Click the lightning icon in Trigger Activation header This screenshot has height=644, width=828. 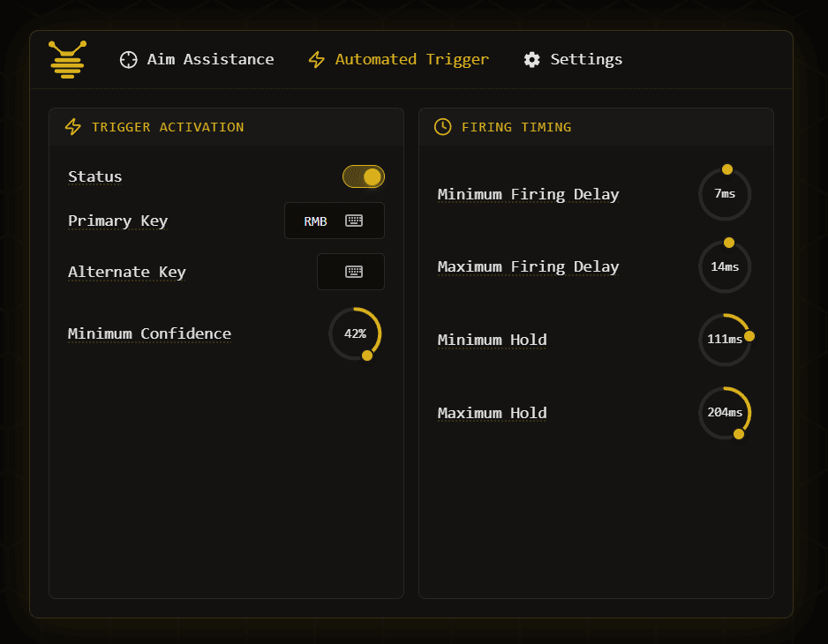point(73,127)
